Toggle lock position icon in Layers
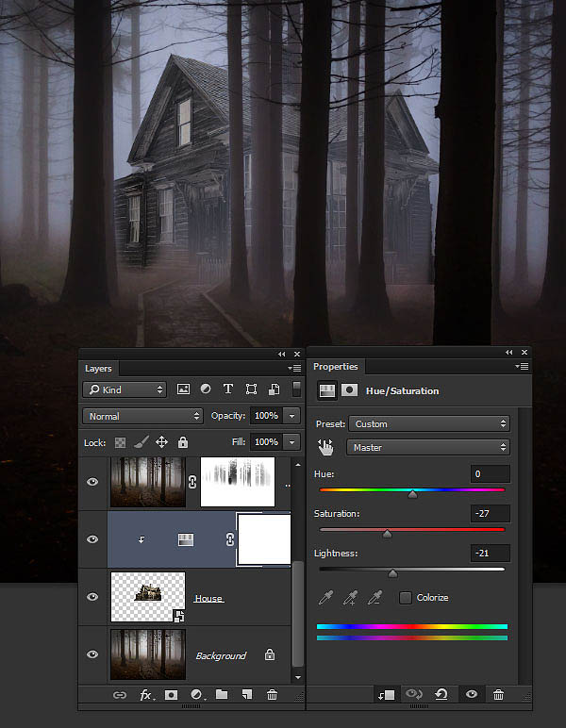 pos(161,442)
